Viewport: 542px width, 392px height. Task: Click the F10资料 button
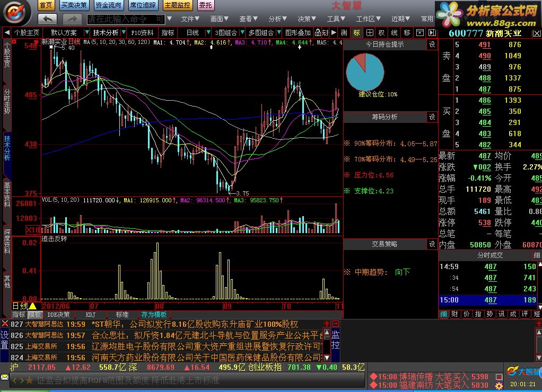coord(142,33)
